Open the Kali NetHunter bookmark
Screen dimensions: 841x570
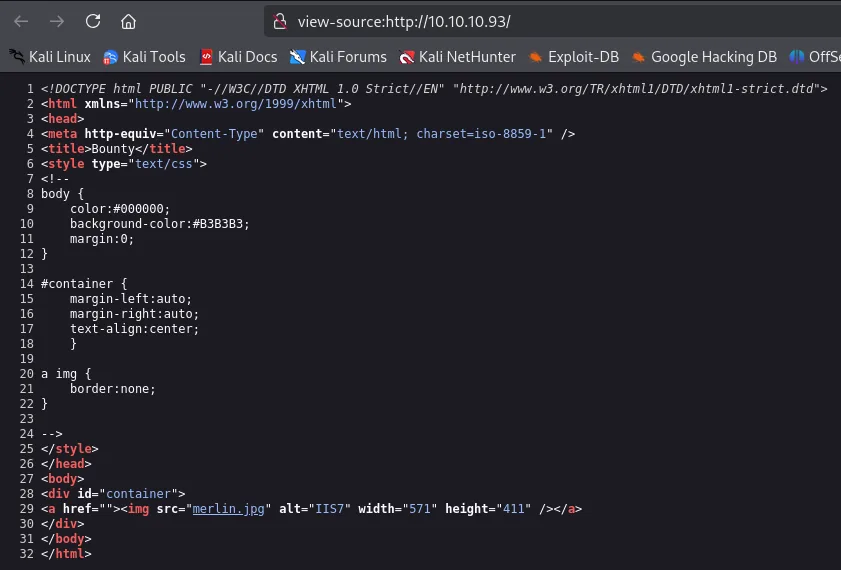point(457,57)
